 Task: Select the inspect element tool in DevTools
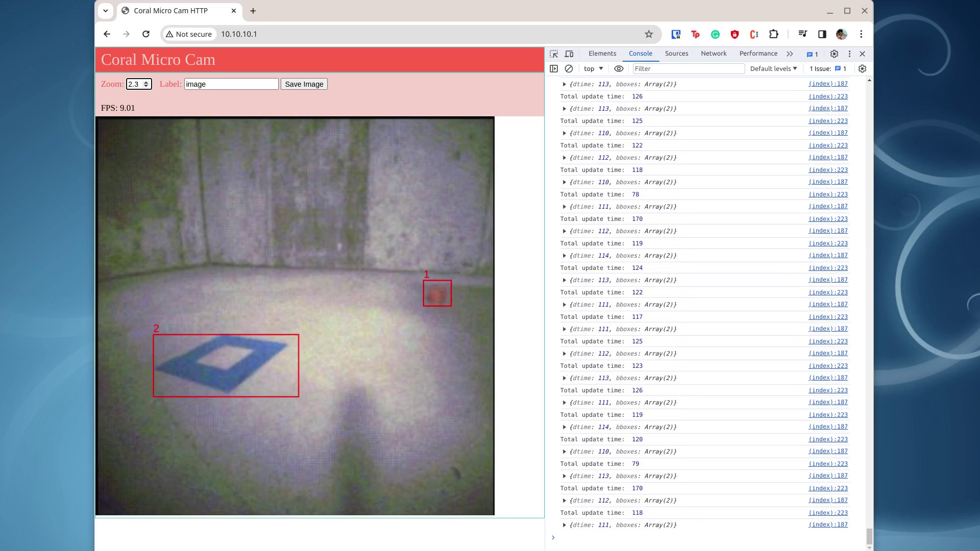tap(554, 54)
